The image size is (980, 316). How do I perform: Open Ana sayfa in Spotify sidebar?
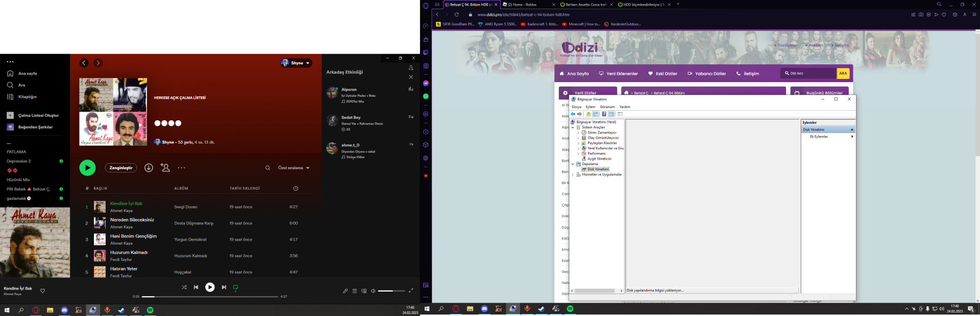click(x=22, y=73)
